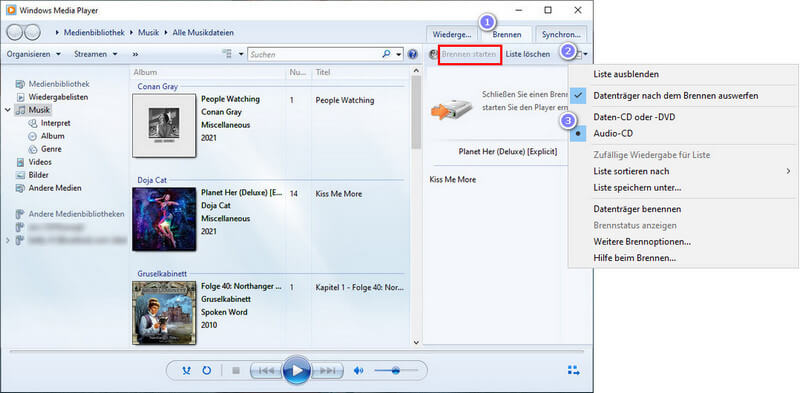The height and width of the screenshot is (393, 800).
Task: Select the Planet Her album cover
Action: (164, 219)
